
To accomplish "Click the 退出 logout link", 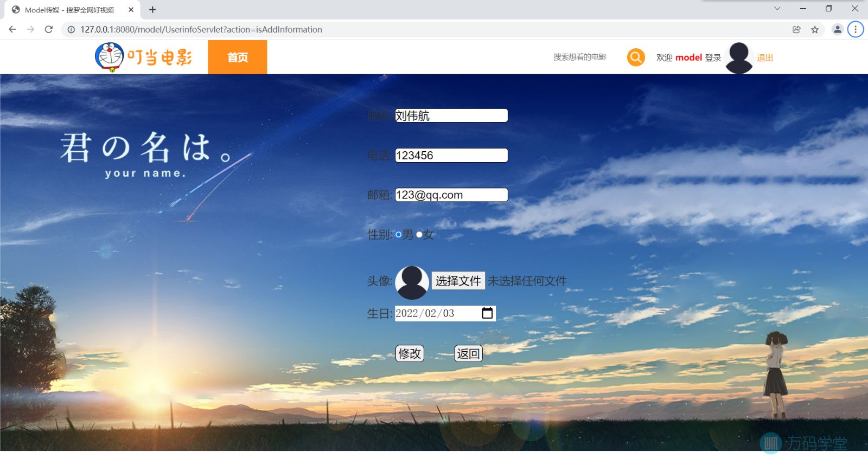I will click(765, 57).
